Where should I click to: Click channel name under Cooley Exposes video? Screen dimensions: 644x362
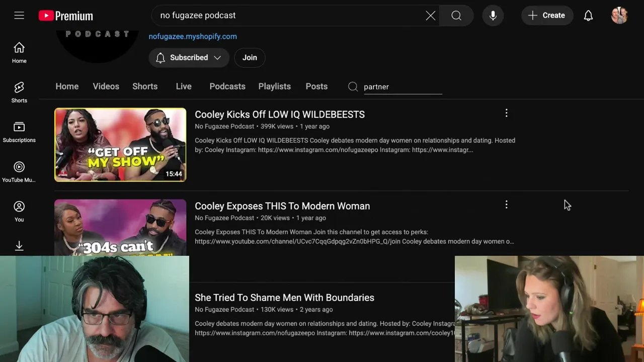(x=224, y=218)
